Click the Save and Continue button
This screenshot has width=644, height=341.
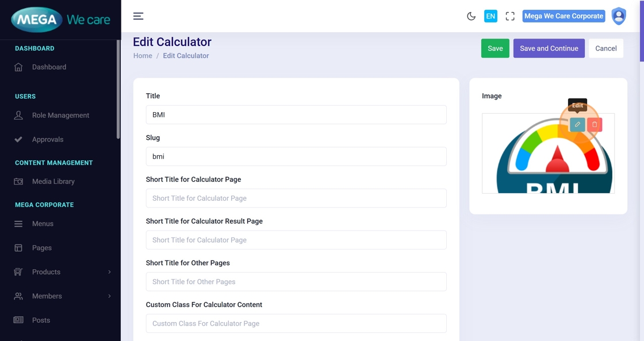[x=549, y=48]
